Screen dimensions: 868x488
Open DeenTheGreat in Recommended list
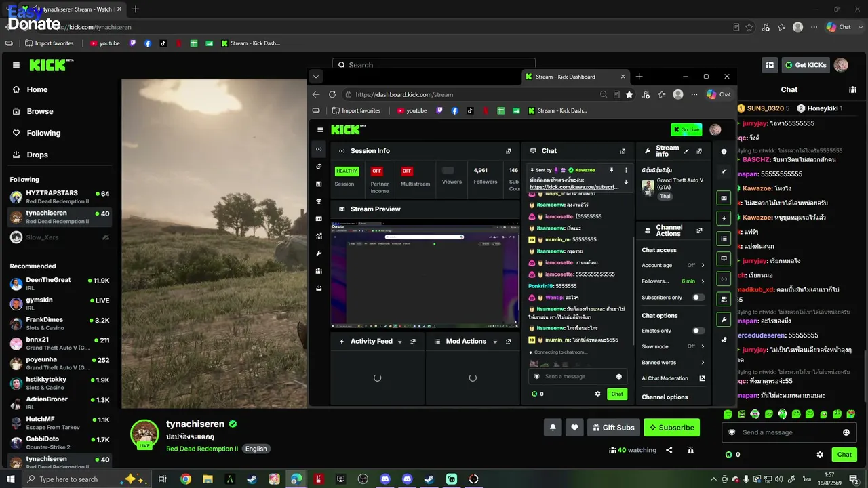60,284
